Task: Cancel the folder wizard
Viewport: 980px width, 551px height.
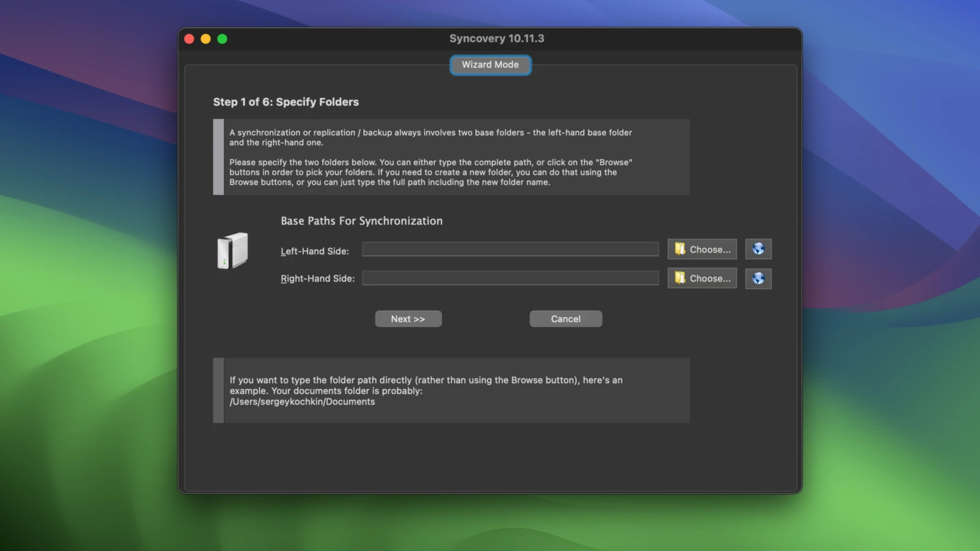Action: [565, 319]
